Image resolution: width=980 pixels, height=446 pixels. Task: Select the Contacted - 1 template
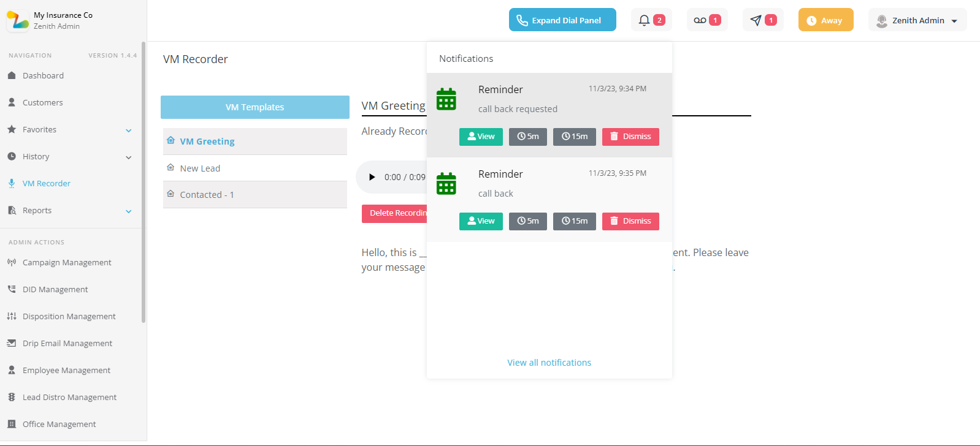coord(255,195)
